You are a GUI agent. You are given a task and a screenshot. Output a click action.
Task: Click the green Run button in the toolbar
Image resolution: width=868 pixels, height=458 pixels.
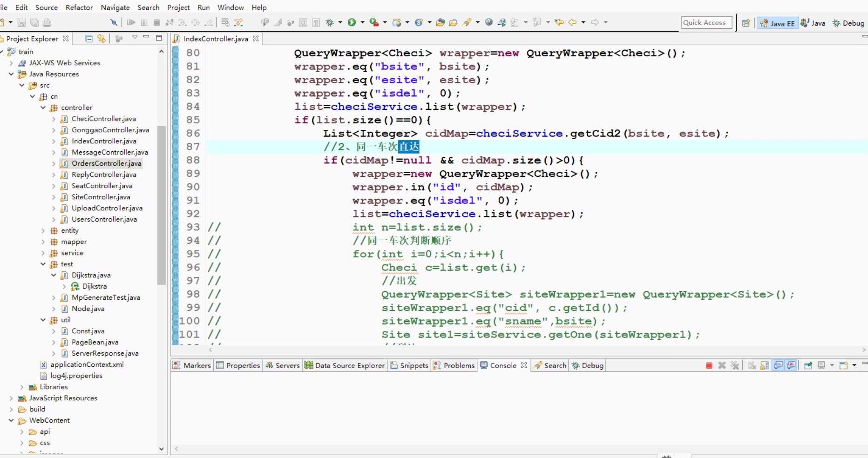[x=352, y=22]
